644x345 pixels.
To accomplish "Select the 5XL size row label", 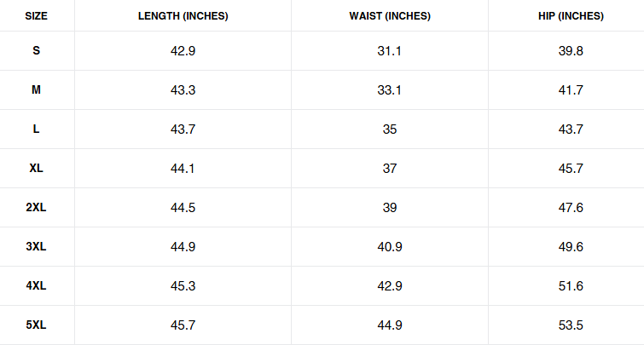I will click(36, 325).
